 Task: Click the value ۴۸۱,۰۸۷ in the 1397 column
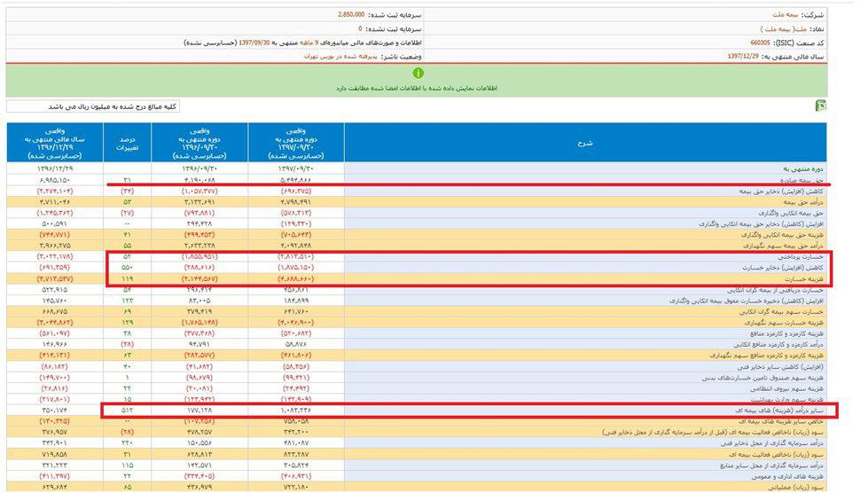[x=295, y=443]
